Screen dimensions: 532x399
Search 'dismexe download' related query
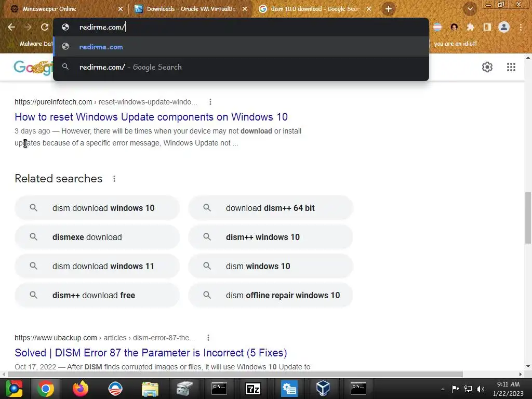point(97,237)
